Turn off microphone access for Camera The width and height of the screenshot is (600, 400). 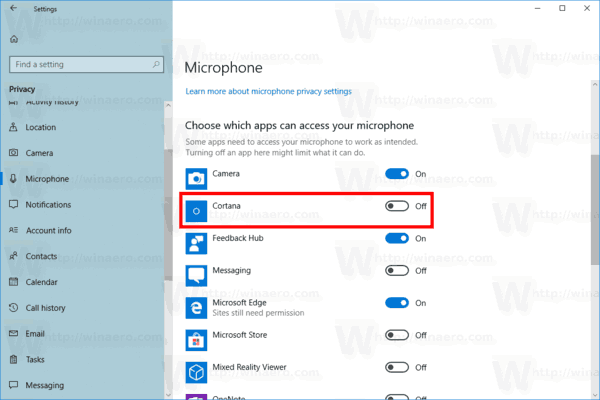[x=397, y=174]
